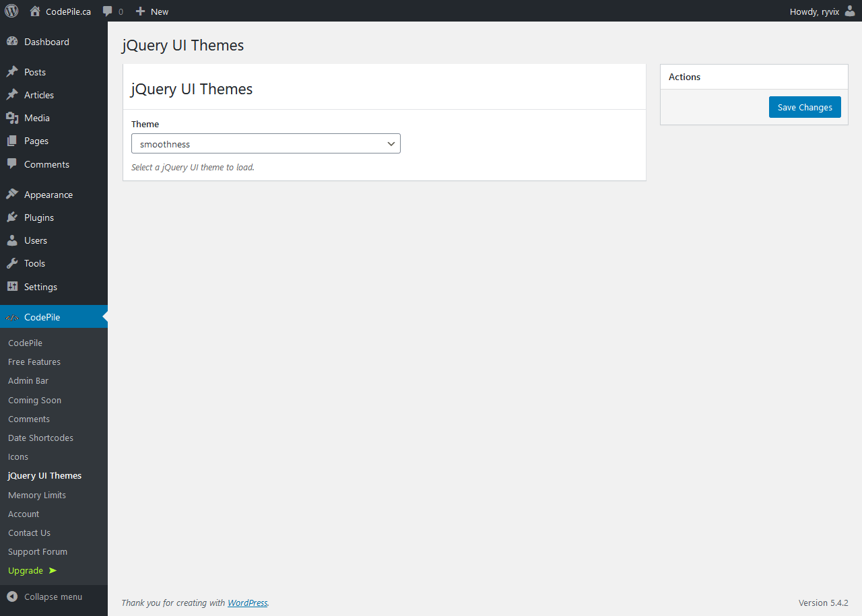862x616 pixels.
Task: Select Pages in the sidebar
Action: (54, 141)
